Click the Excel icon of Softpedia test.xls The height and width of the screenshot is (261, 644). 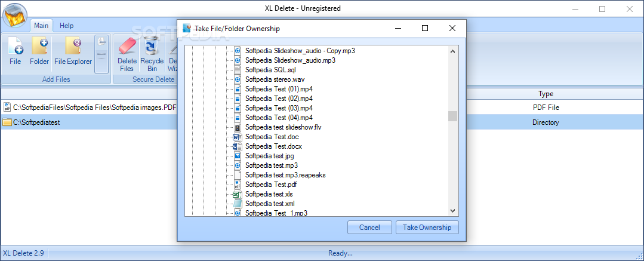click(x=237, y=194)
